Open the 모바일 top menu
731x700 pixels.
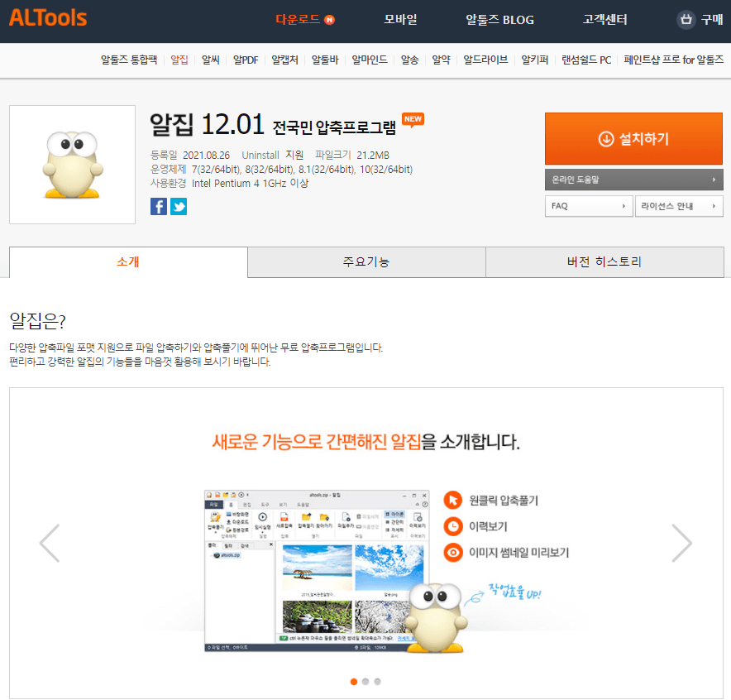click(400, 20)
